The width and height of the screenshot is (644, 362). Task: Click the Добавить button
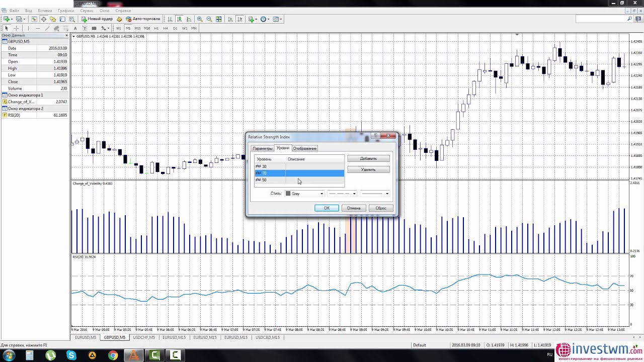point(368,158)
